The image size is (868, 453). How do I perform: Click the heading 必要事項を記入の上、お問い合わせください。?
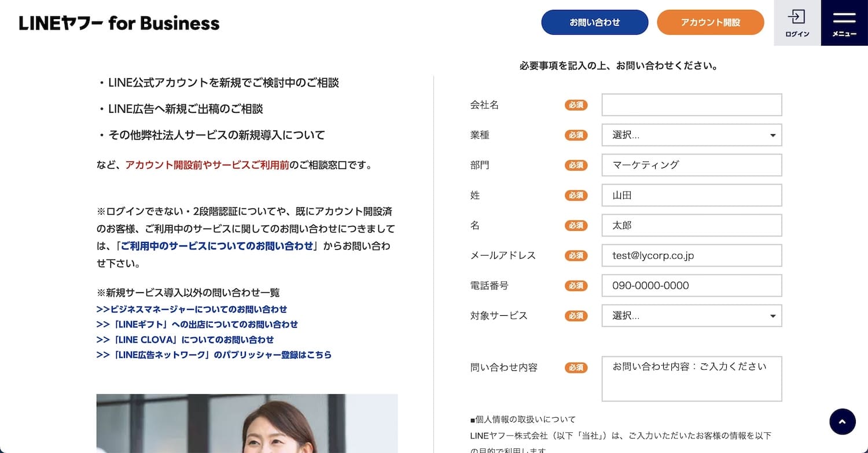pos(619,66)
